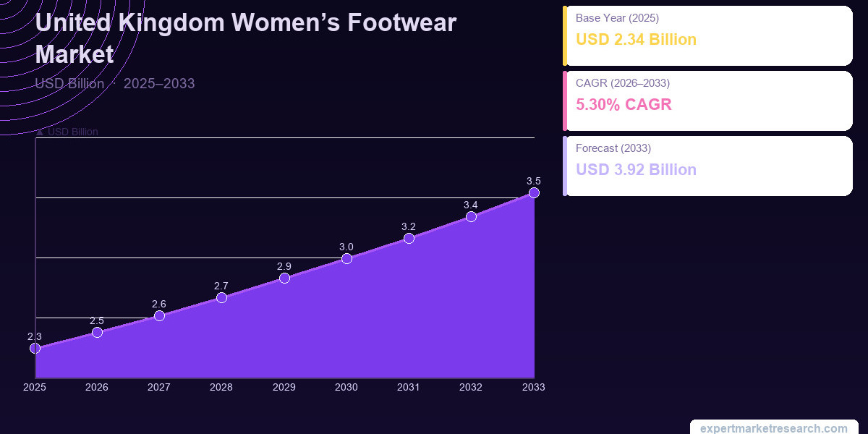Click the x-axis label 2032
Viewport: 868px width, 434px height.
[x=471, y=388]
